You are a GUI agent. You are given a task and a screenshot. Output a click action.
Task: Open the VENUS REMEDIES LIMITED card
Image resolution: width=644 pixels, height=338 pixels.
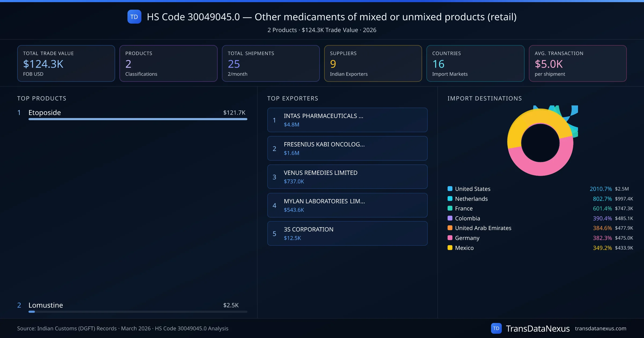(x=347, y=177)
